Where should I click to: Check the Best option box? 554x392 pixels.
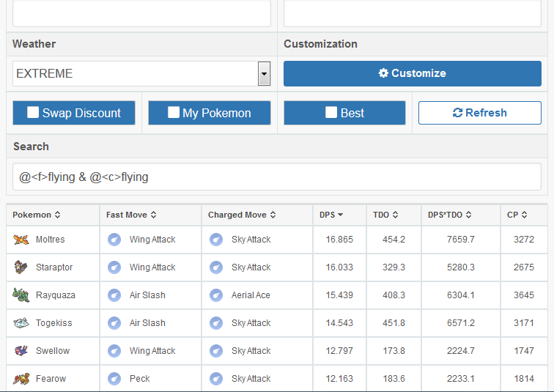[x=331, y=112]
